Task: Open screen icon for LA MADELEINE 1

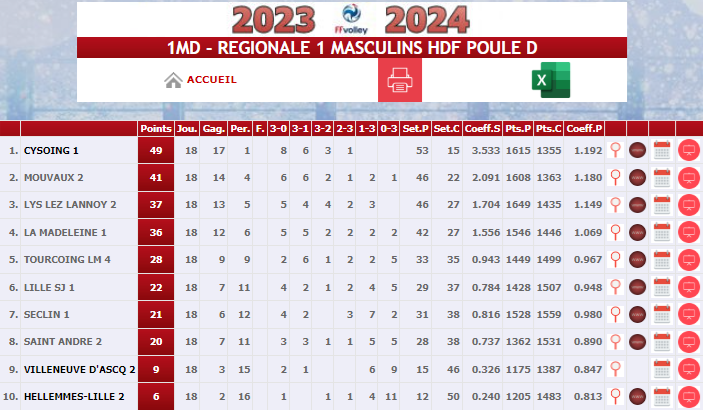Action: pyautogui.click(x=689, y=232)
